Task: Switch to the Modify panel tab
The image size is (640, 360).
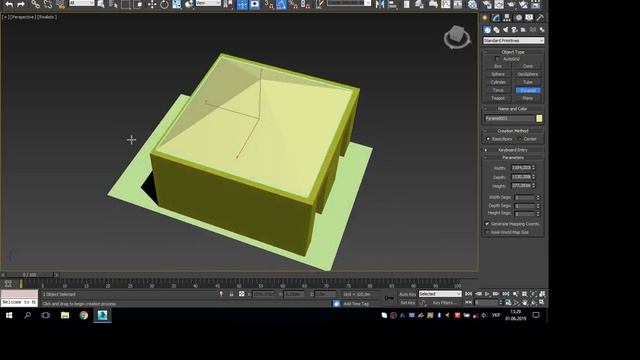Action: [x=496, y=18]
